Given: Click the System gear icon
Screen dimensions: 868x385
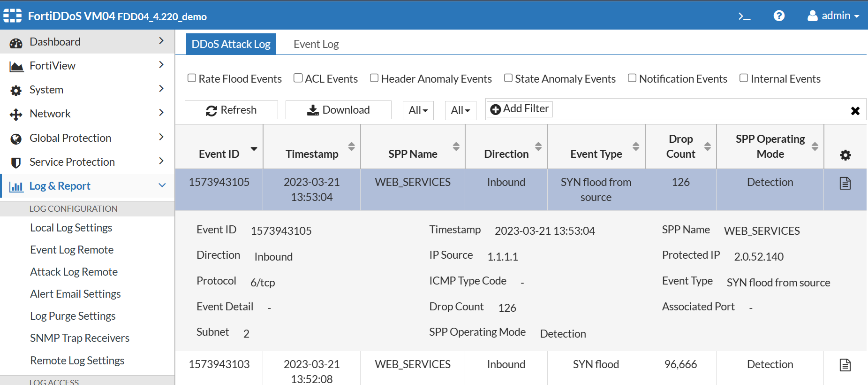Looking at the screenshot, I should 16,91.
